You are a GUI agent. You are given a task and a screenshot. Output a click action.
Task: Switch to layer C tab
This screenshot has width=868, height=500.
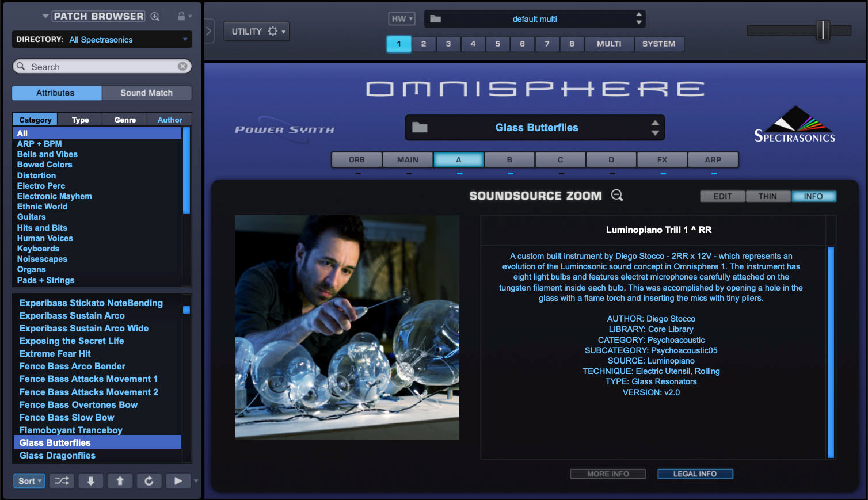[560, 159]
